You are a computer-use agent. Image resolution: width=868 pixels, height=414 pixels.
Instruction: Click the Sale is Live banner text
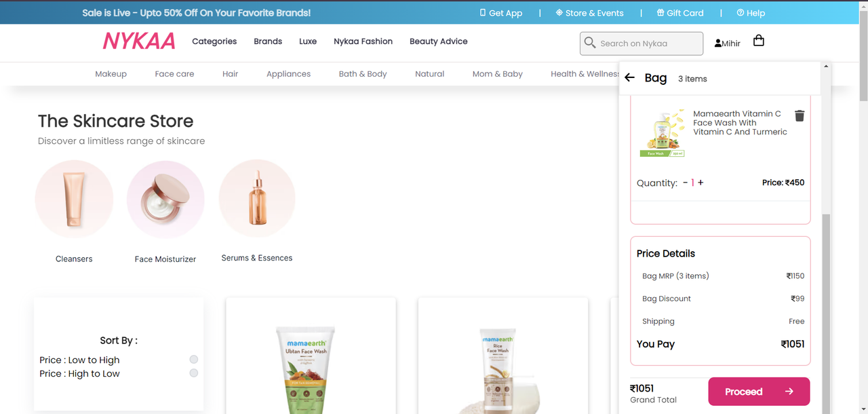196,13
